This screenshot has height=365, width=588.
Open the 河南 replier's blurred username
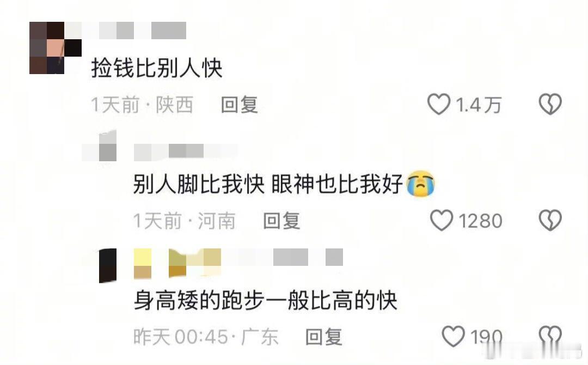click(186, 151)
